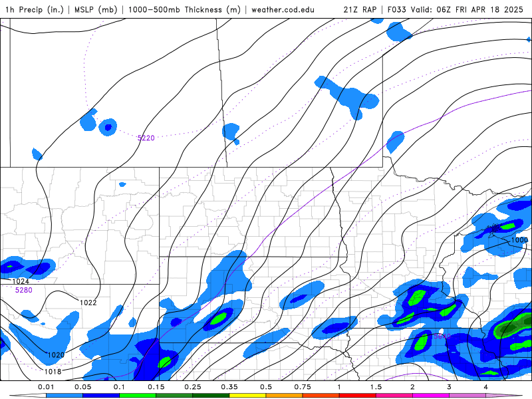The width and height of the screenshot is (532, 399).
Task: Click the '21Z RAP' model run label
Action: (x=360, y=9)
